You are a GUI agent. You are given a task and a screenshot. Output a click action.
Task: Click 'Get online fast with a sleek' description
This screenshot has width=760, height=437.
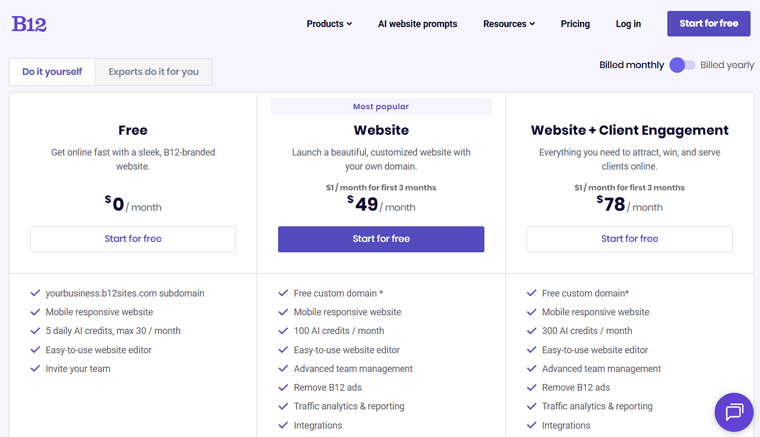click(x=133, y=159)
